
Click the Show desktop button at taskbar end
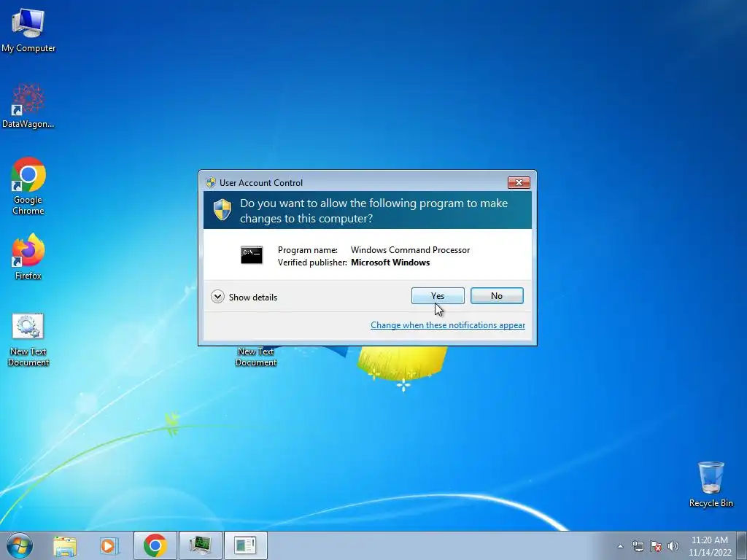click(x=742, y=545)
